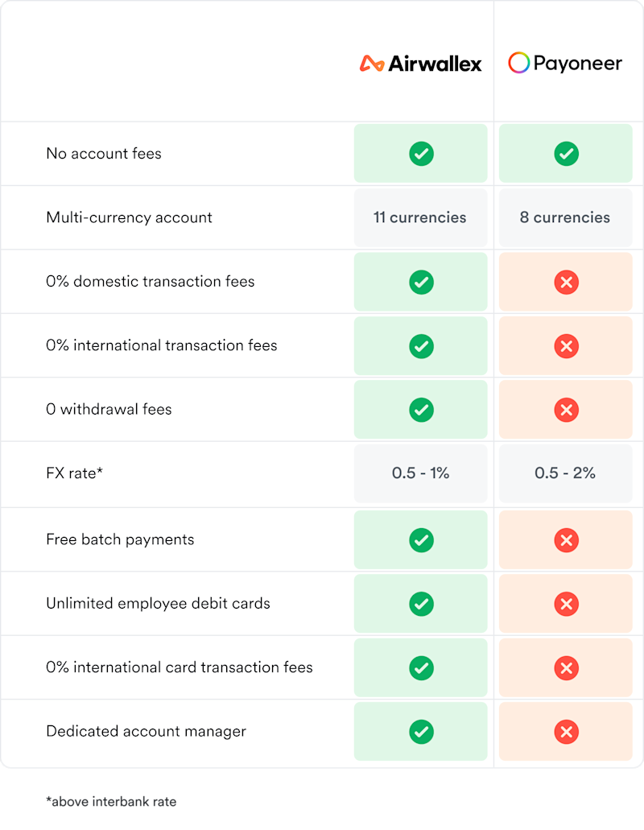The width and height of the screenshot is (644, 830).
Task: Click the Airwallex logo
Action: click(421, 64)
